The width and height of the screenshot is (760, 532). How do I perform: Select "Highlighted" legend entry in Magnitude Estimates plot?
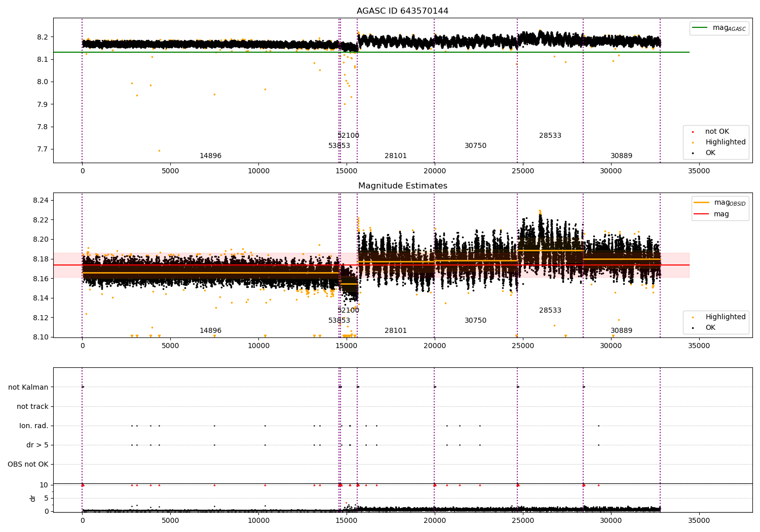pyautogui.click(x=725, y=317)
